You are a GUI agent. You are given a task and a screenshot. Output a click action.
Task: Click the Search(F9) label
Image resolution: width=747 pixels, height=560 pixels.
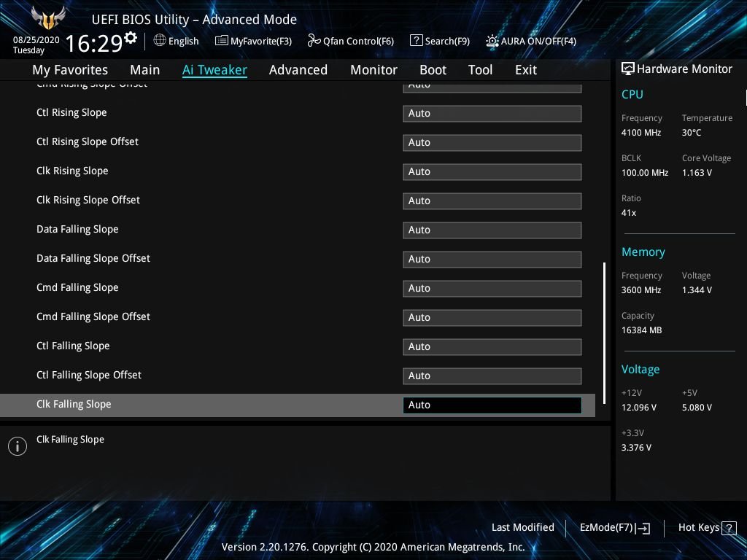447,42
